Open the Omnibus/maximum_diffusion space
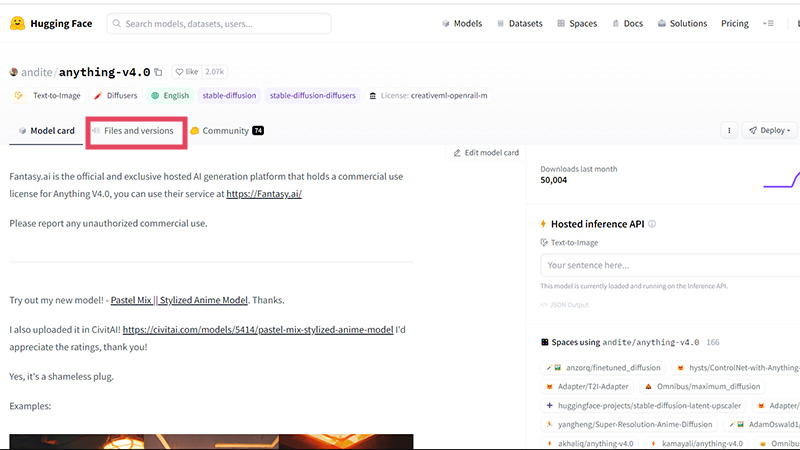Viewport: 800px width, 450px height. 703,386
